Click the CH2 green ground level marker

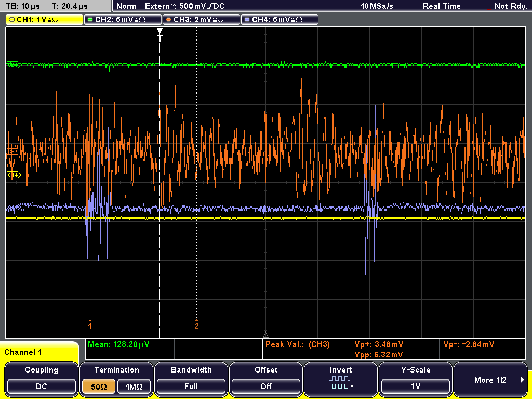(x=14, y=64)
